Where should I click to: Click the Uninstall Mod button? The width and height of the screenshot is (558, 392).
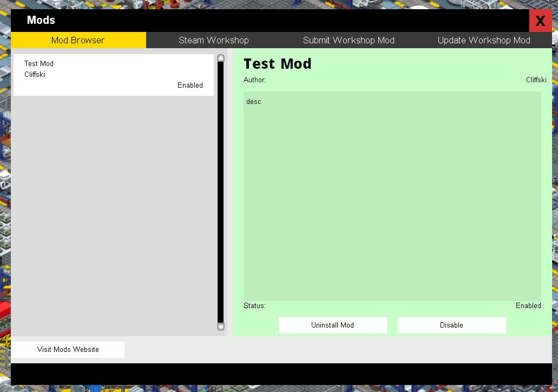click(x=332, y=325)
